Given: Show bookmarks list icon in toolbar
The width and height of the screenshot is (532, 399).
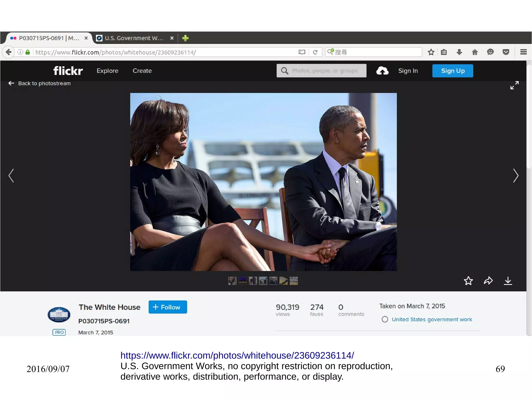Looking at the screenshot, I should click(x=444, y=52).
